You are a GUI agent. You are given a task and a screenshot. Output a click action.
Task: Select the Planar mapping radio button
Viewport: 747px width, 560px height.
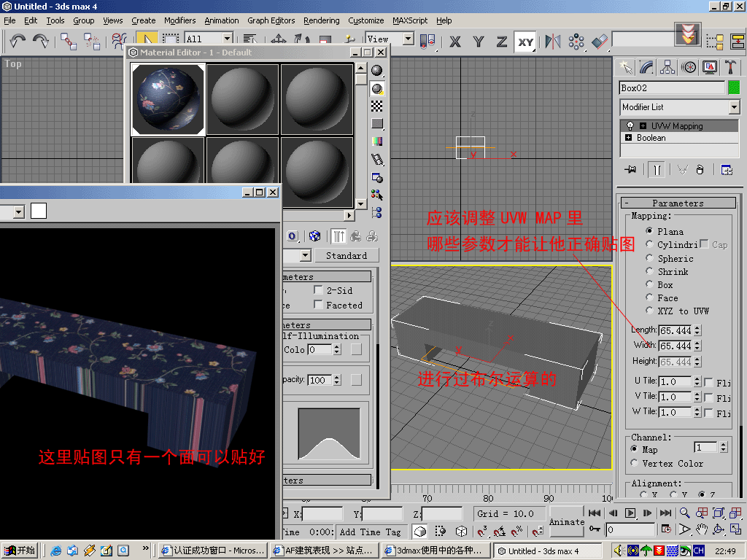tap(649, 231)
